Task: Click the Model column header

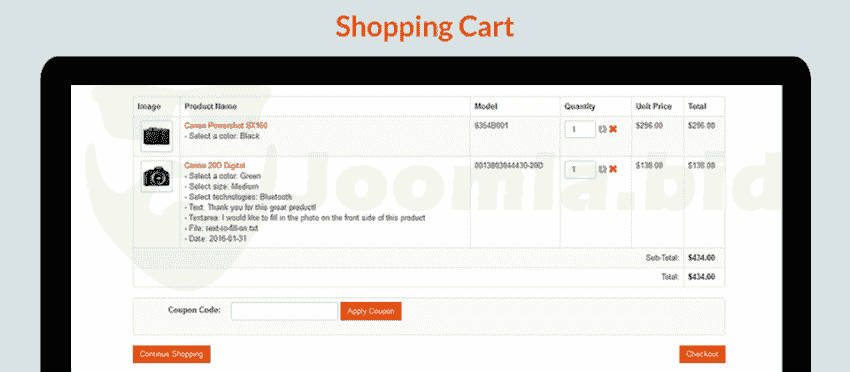Action: 486,107
